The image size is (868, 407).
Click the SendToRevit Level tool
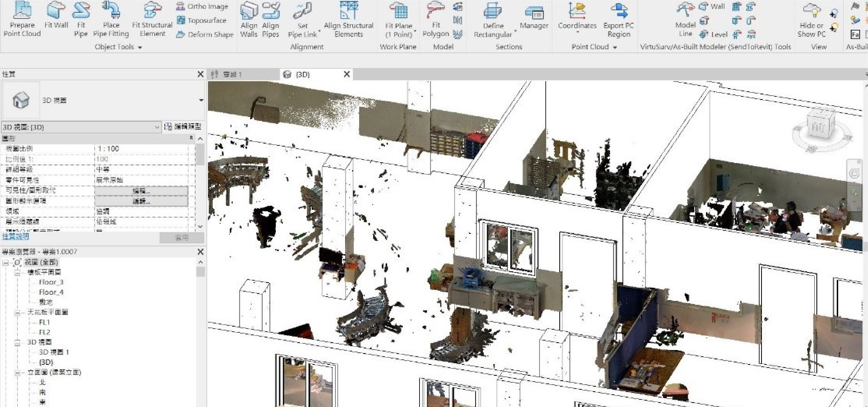click(x=713, y=34)
